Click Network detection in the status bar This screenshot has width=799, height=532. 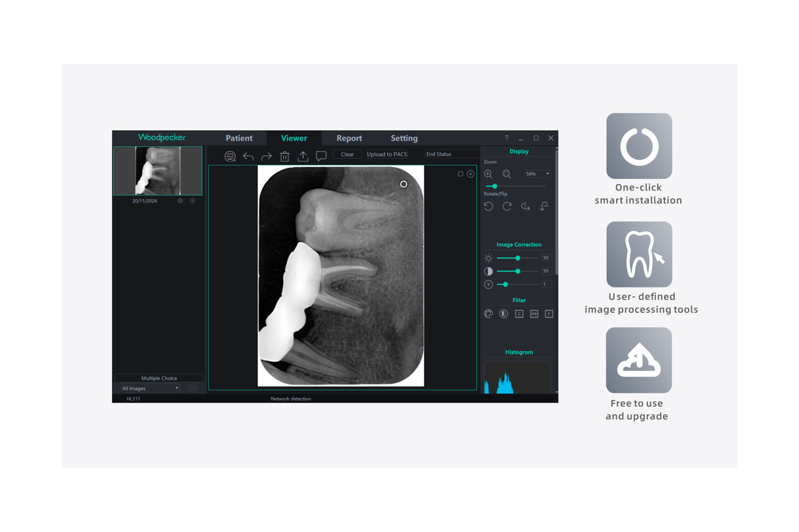(291, 399)
